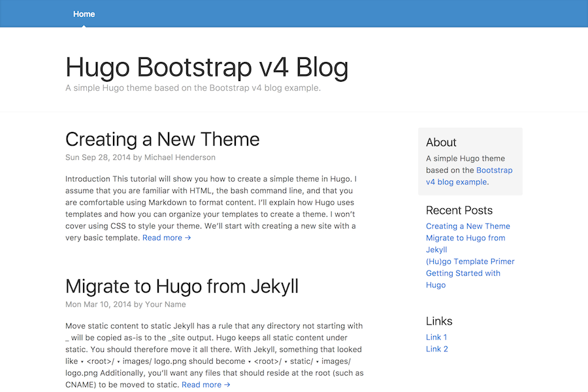Click the Hugo Bootstrap v4 Blog title
This screenshot has width=588, height=392.
click(207, 67)
